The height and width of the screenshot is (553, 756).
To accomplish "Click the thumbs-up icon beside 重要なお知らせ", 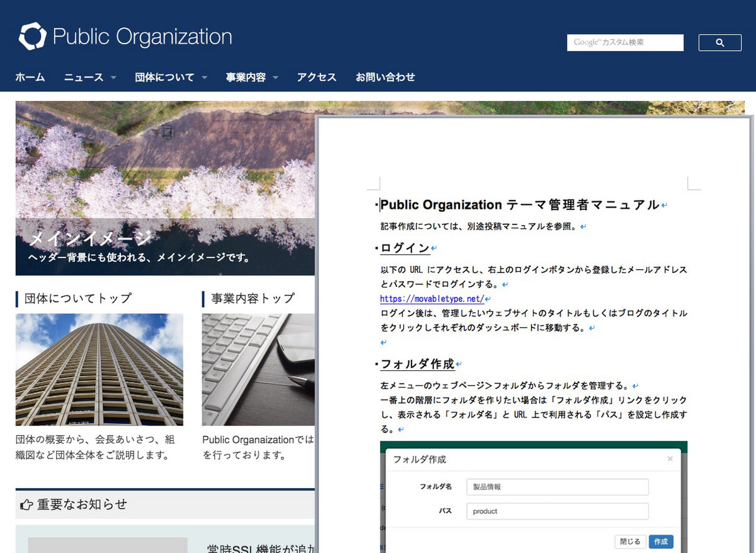I will coord(26,504).
